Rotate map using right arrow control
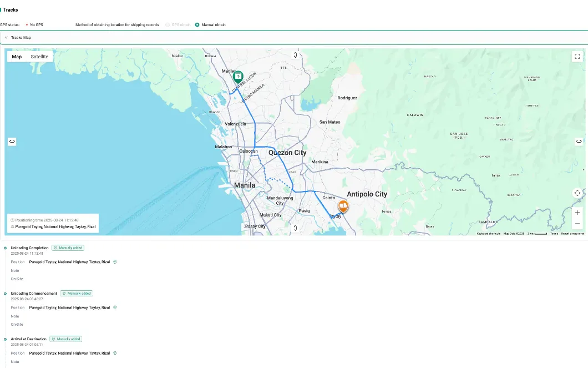 tap(579, 142)
